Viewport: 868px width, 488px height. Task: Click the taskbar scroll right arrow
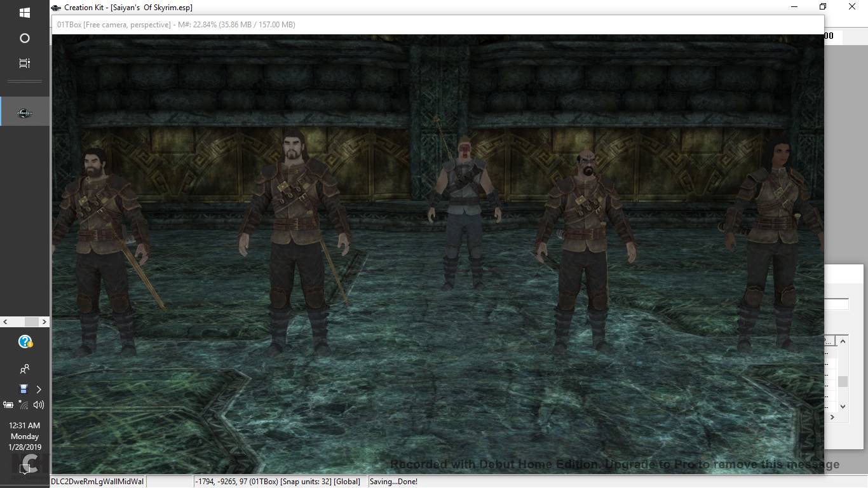coord(45,322)
